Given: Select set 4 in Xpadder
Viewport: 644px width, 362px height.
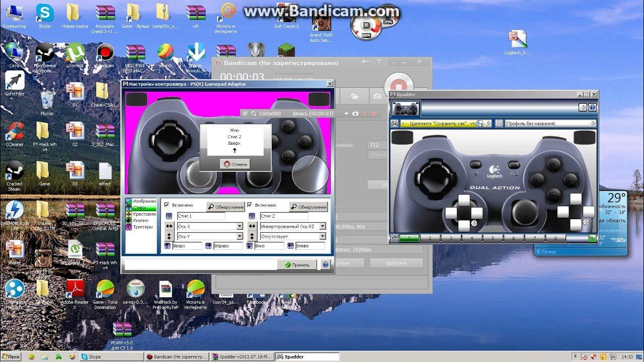Looking at the screenshot, I should click(472, 238).
